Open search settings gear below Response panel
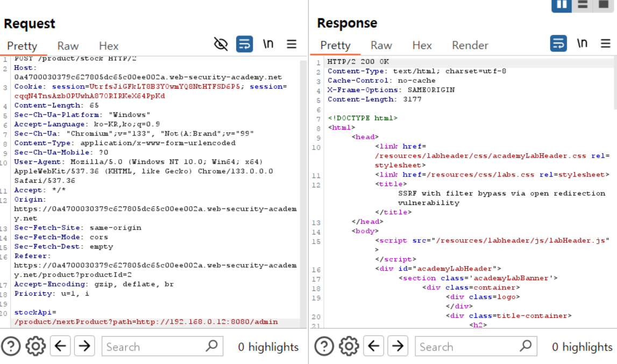Image resolution: width=617 pixels, height=364 pixels. point(349,347)
